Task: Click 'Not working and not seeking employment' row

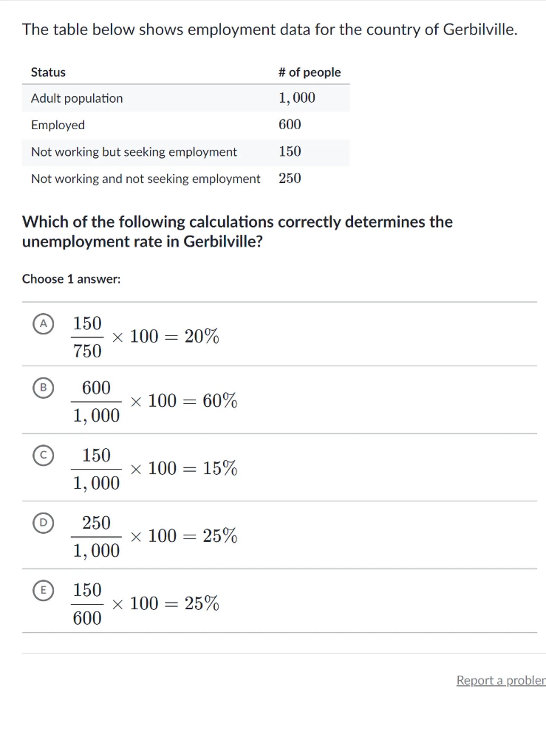Action: [x=145, y=179]
